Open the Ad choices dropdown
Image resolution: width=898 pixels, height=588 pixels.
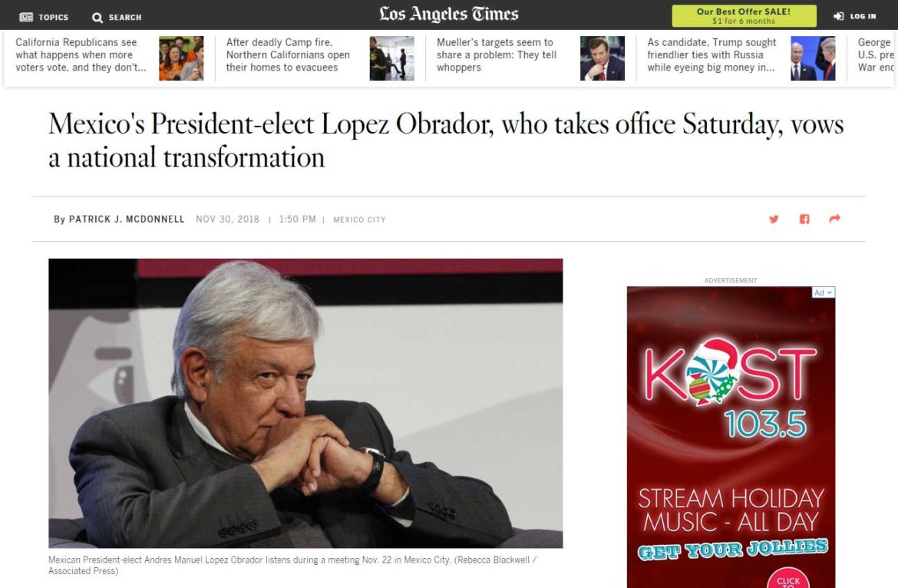tap(824, 292)
